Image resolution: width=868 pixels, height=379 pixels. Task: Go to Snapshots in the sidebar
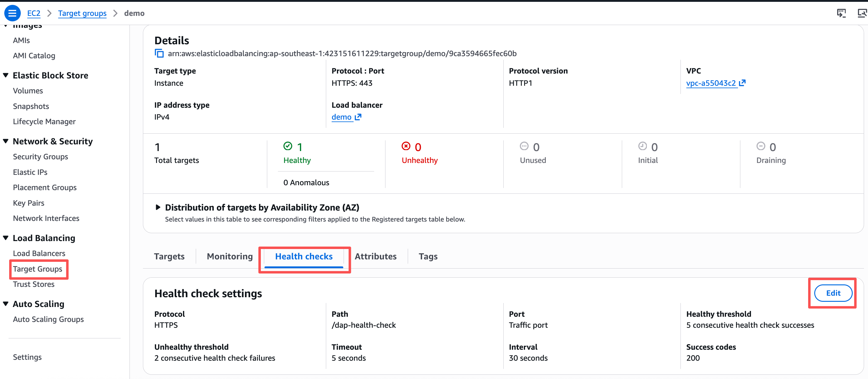tap(31, 106)
